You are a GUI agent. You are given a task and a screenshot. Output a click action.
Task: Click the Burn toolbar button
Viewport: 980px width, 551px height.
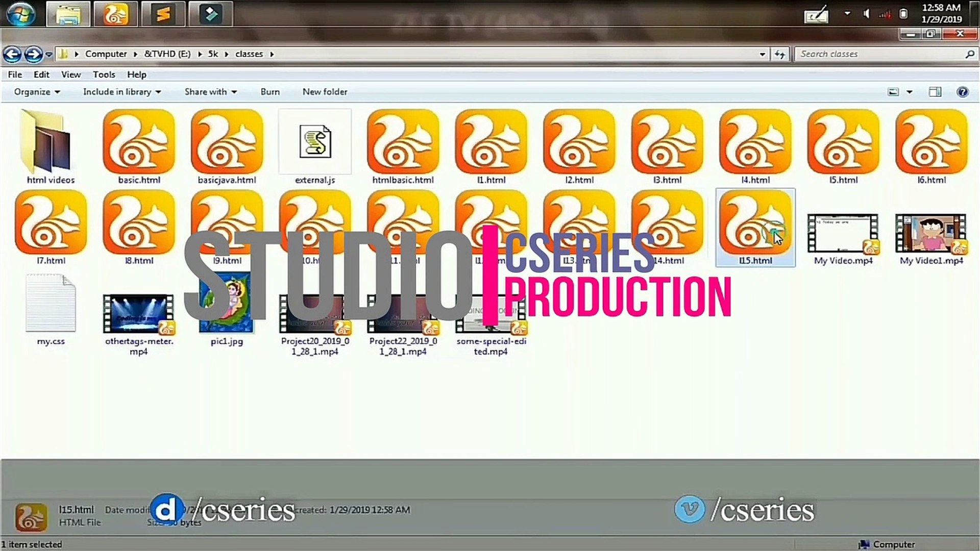coord(270,92)
